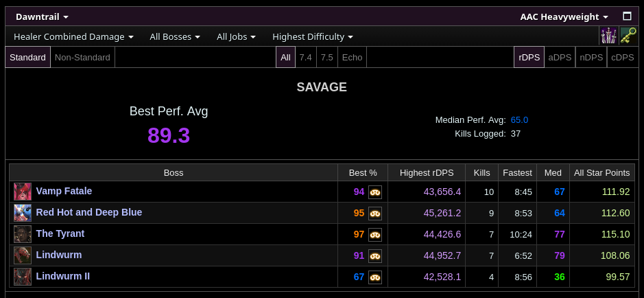Select the 7.4 patch tab
The image size is (644, 298).
306,57
